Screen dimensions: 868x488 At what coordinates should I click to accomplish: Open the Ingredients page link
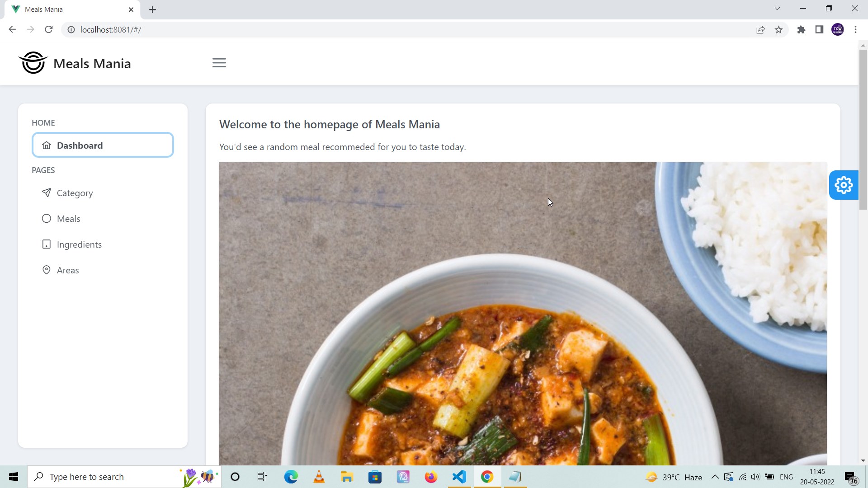coord(79,244)
